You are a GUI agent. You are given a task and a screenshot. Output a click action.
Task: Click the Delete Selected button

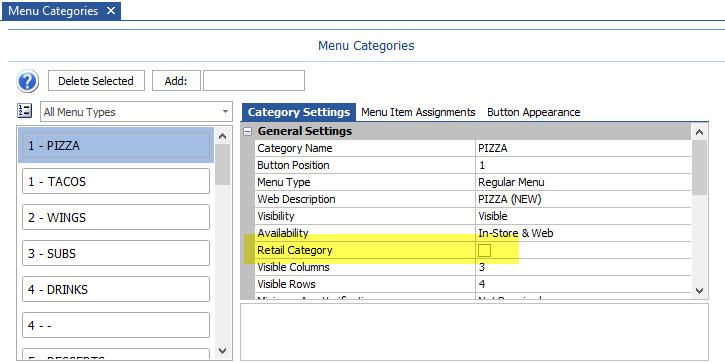click(x=96, y=81)
